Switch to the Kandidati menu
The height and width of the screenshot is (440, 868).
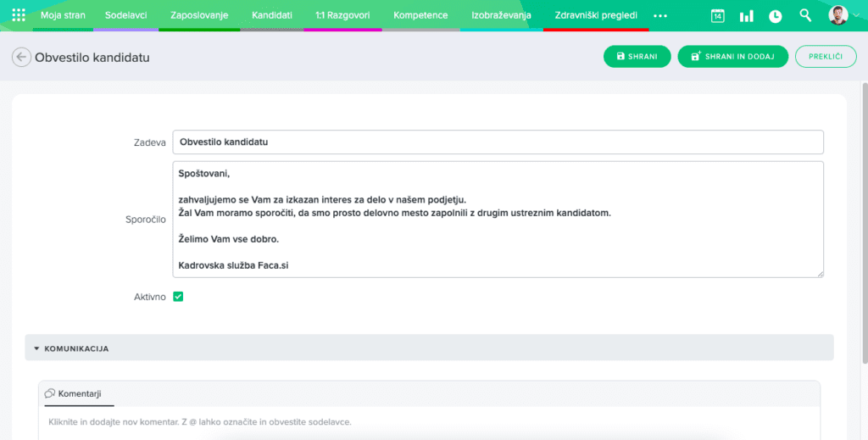pos(272,15)
